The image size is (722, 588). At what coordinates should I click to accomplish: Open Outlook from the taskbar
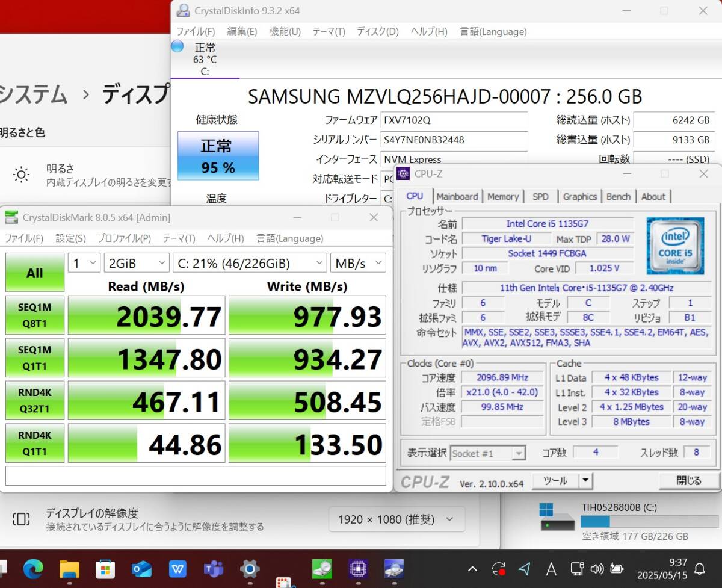coord(141,568)
